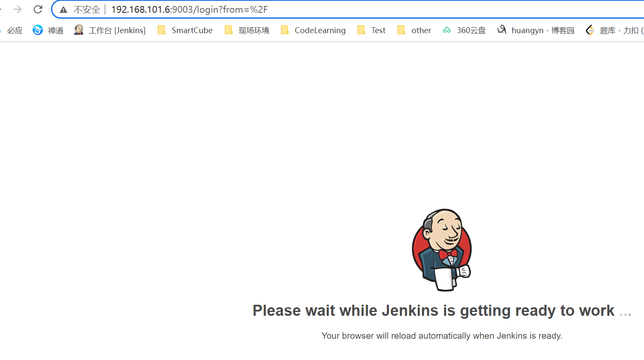Click the 力扣 LeetCode favicon
The width and height of the screenshot is (644, 360).
point(590,30)
